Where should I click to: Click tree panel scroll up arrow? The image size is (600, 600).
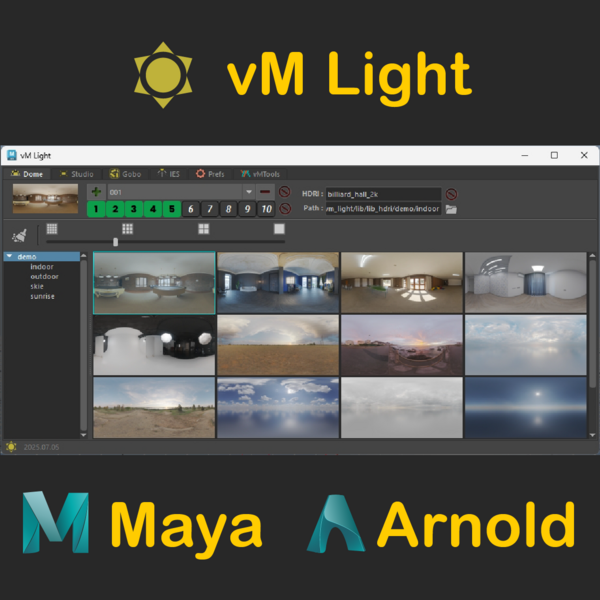tap(83, 256)
